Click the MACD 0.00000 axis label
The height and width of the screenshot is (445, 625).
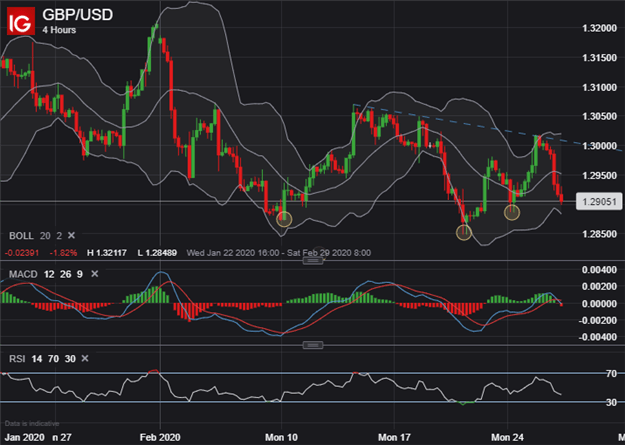pyautogui.click(x=599, y=304)
